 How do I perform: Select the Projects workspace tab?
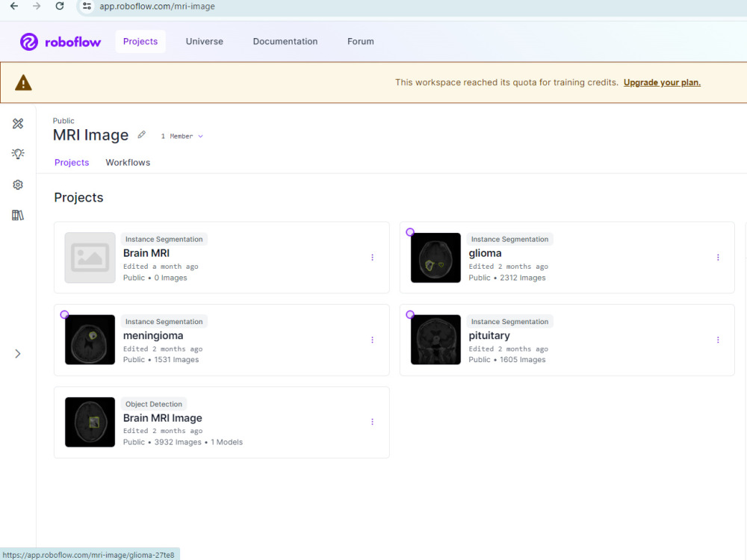pyautogui.click(x=72, y=162)
